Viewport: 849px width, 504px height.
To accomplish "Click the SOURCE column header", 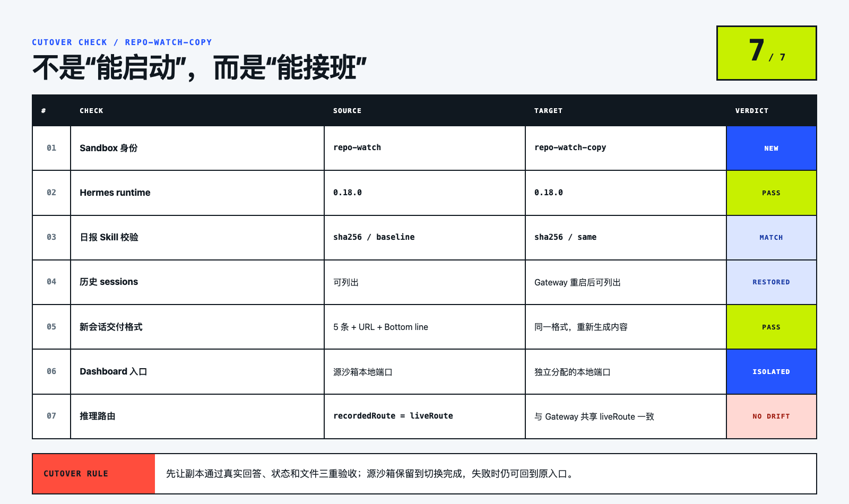I will tap(347, 111).
